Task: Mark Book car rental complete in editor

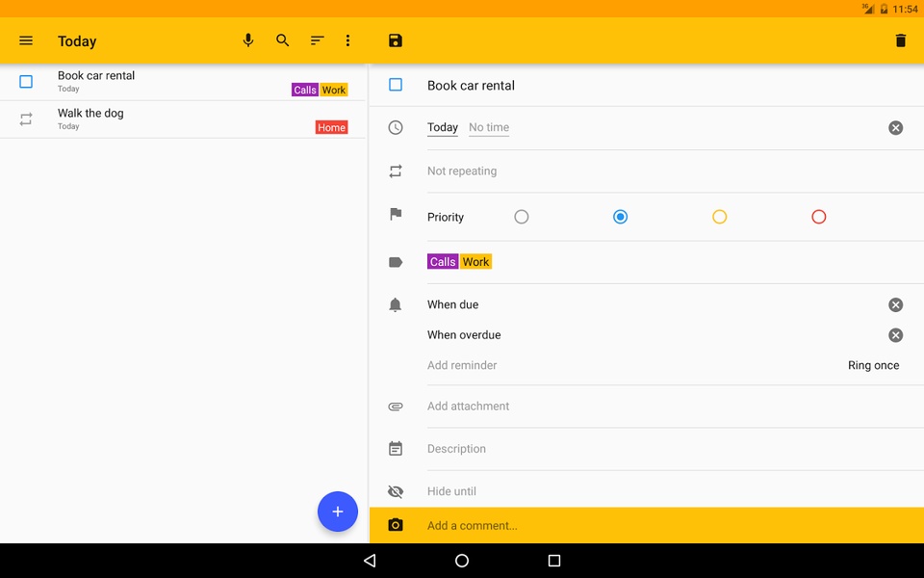Action: [x=396, y=85]
